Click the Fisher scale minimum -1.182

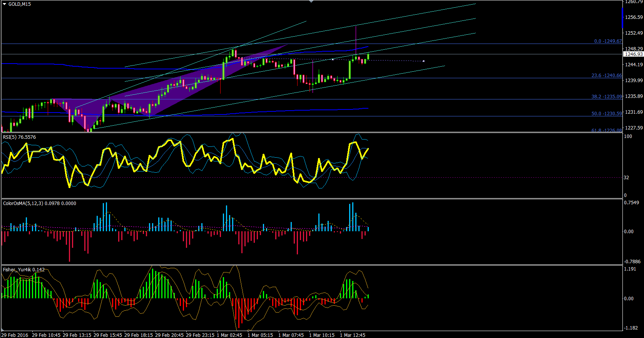[x=631, y=328]
